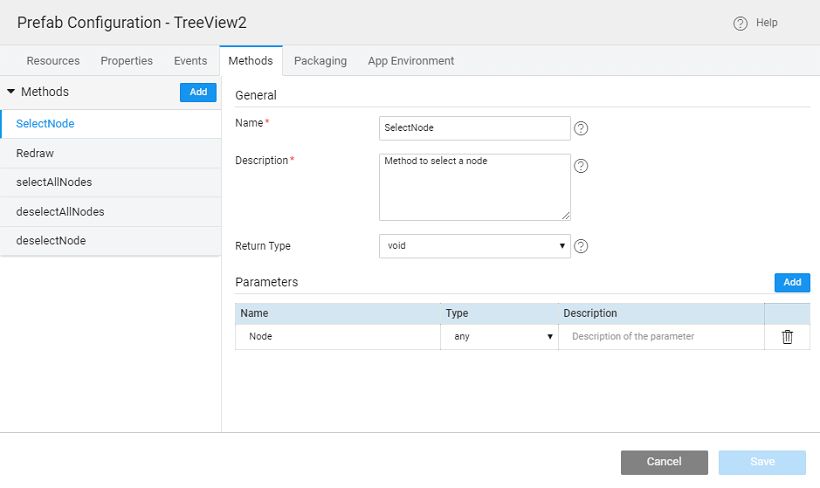Screen dimensions: 820x488
Task: Open the Return Type dropdown
Action: coord(474,246)
